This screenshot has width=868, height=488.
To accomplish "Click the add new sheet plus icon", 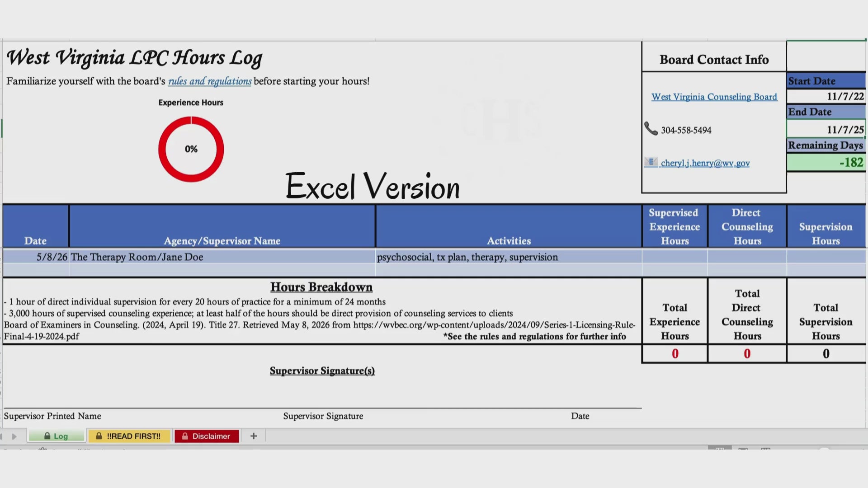I will click(x=254, y=436).
